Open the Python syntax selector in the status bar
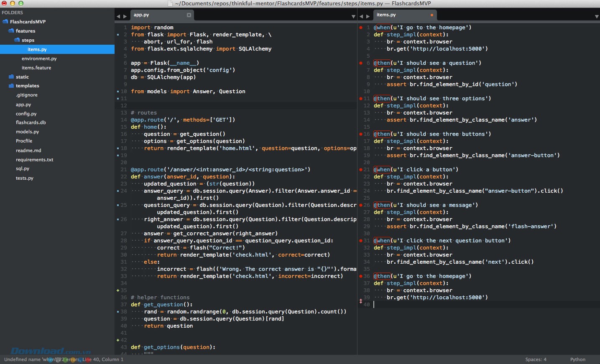Image resolution: width=600 pixels, height=364 pixels. click(578, 359)
